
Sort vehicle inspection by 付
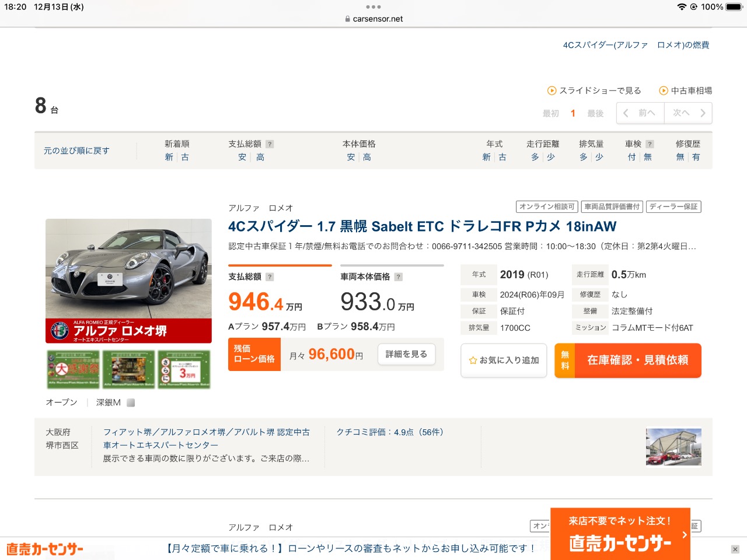tap(631, 157)
